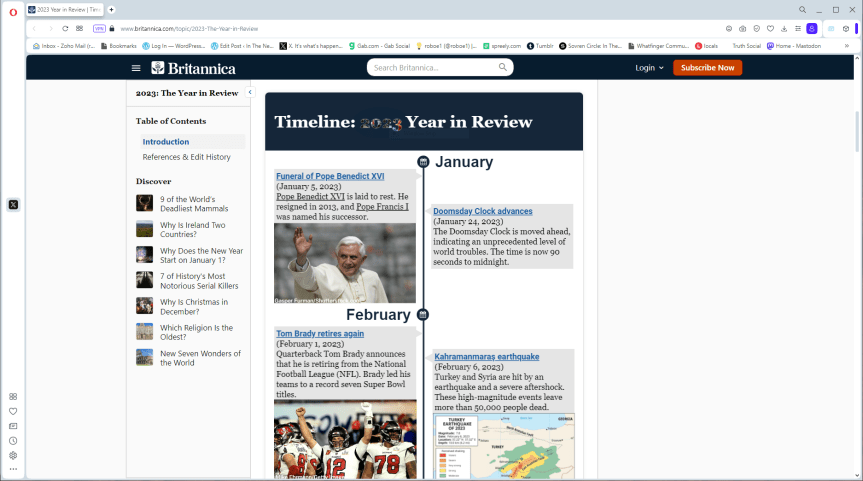Screen dimensions: 863x481
Task: Open sidebar three-dots setup menu
Action: click(x=13, y=469)
